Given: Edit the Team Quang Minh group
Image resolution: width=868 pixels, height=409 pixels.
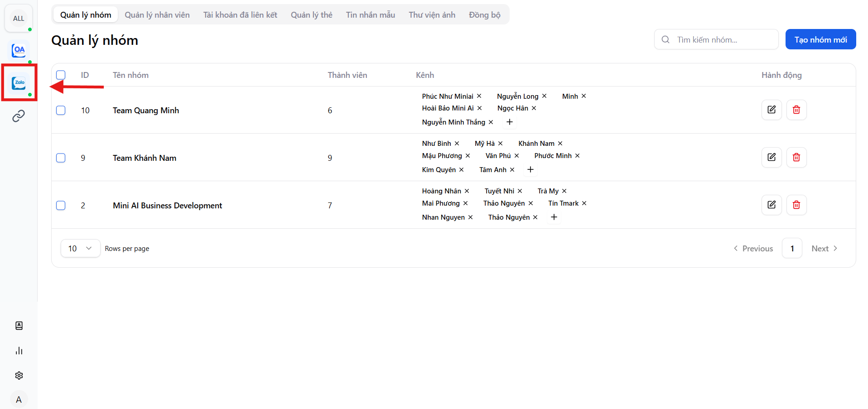Looking at the screenshot, I should (x=771, y=110).
